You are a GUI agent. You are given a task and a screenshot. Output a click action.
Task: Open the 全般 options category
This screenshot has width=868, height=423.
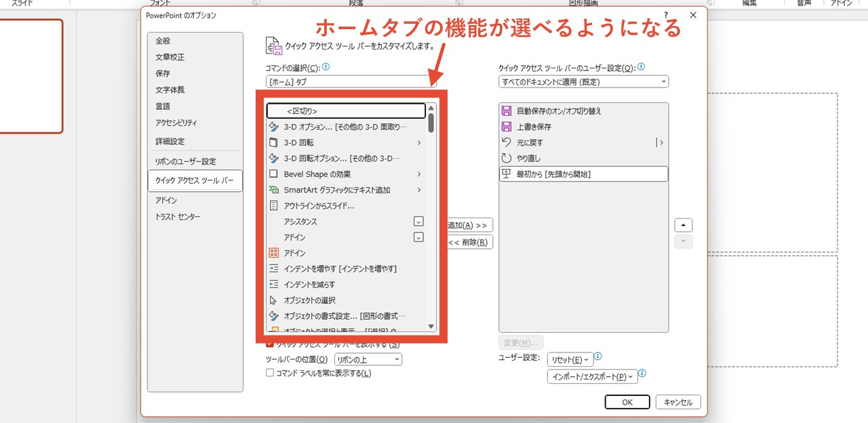tap(163, 41)
